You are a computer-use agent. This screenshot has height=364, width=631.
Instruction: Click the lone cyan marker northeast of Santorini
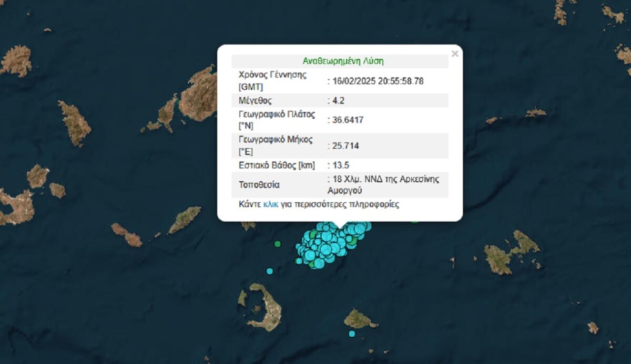click(270, 271)
